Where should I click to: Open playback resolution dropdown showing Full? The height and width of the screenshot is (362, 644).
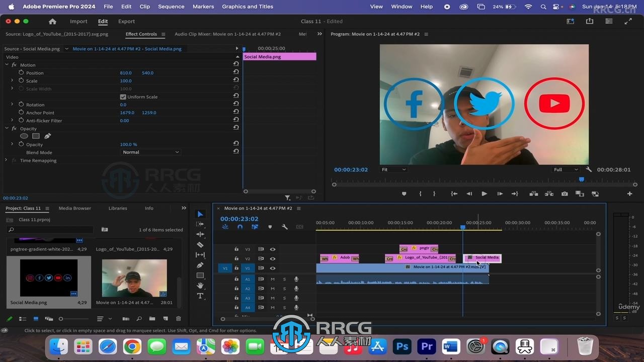[x=566, y=170]
